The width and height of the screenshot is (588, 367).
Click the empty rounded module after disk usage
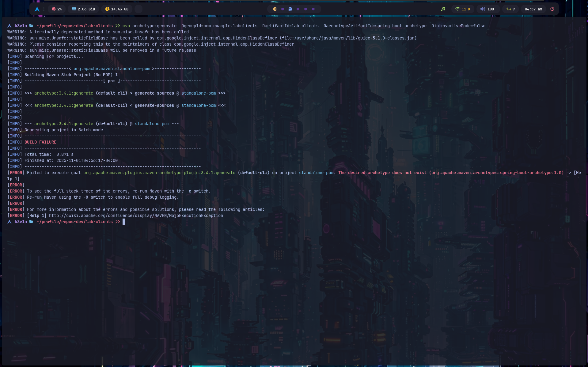pos(138,9)
